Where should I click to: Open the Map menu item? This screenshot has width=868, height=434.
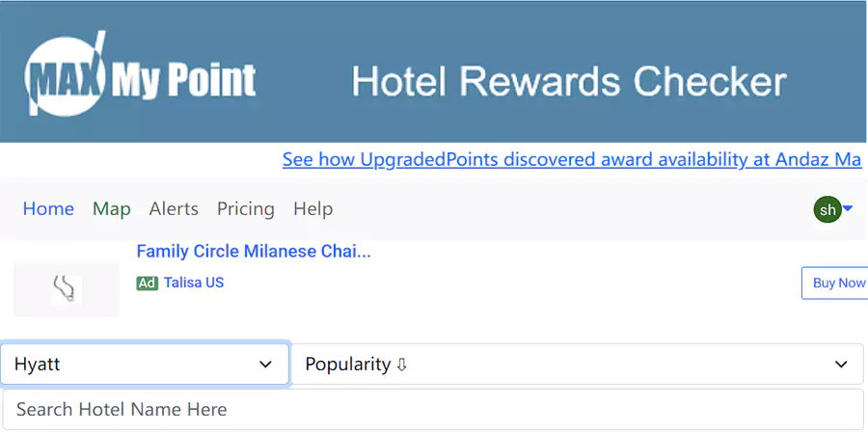(x=112, y=209)
